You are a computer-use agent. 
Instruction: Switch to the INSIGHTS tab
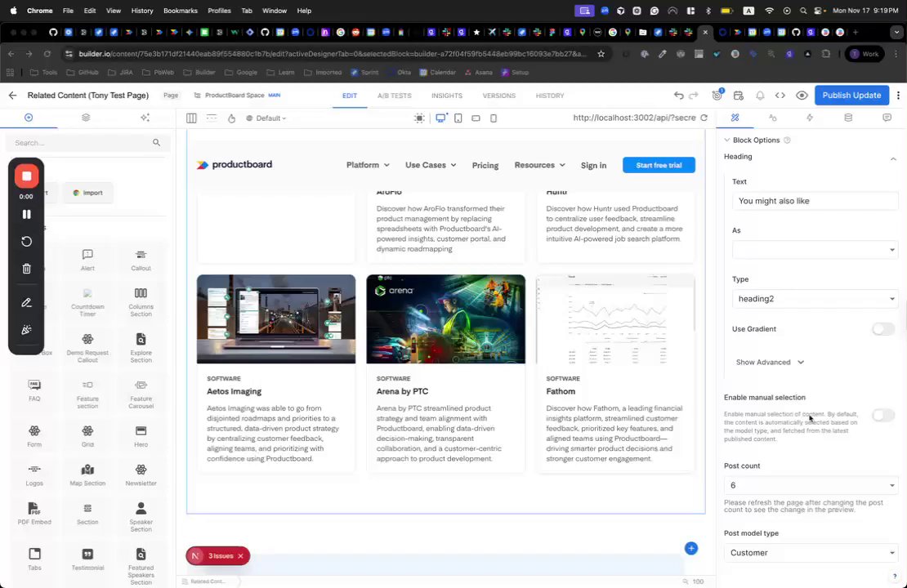(447, 96)
